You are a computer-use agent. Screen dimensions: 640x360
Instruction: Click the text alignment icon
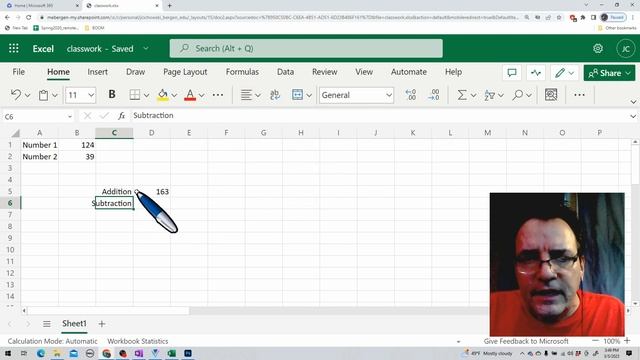pyautogui.click(x=246, y=95)
